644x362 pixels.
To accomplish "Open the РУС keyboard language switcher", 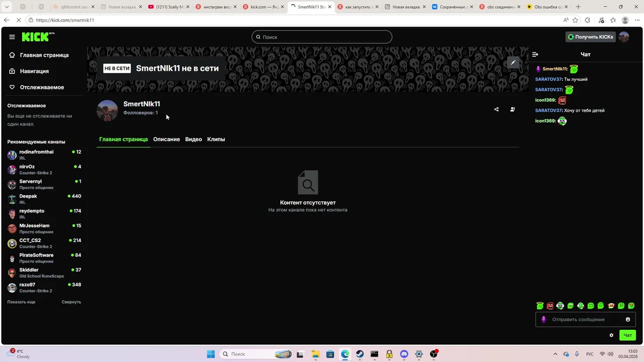I will click(x=590, y=354).
